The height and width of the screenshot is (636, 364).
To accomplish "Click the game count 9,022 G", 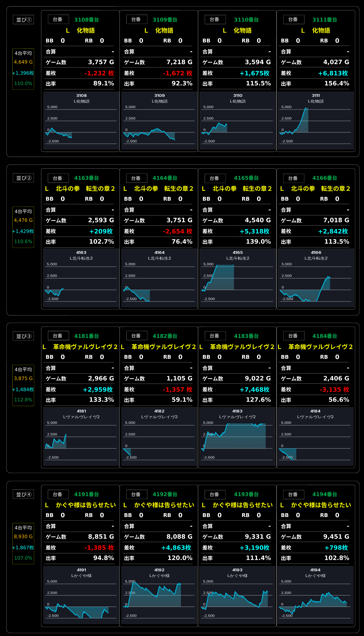I will click(258, 378).
